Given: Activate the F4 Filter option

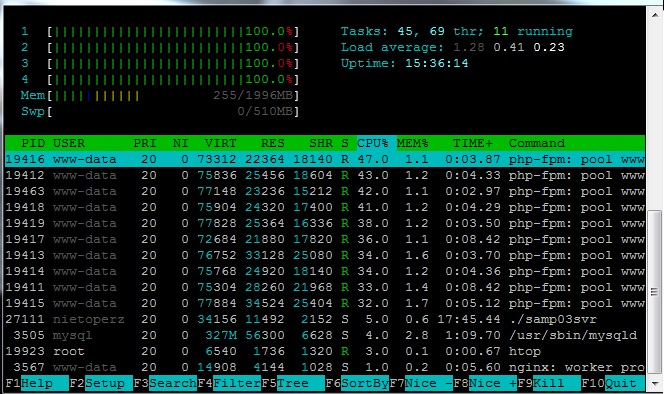Looking at the screenshot, I should 229,383.
